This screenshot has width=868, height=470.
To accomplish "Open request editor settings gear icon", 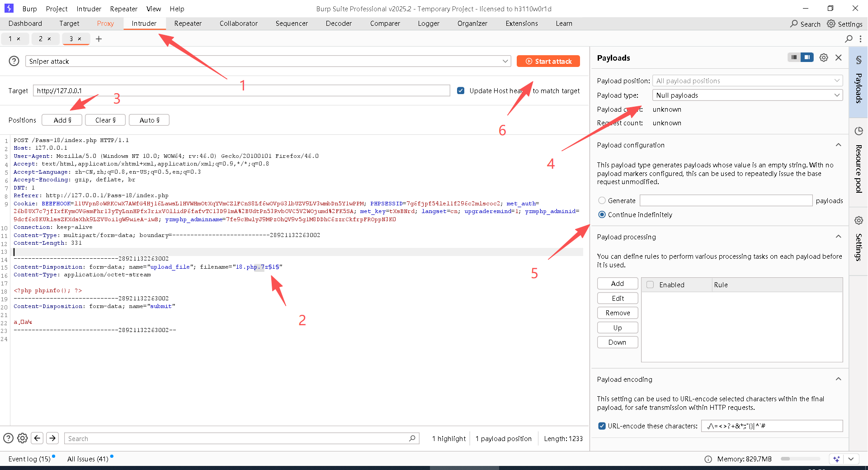I will pyautogui.click(x=23, y=438).
